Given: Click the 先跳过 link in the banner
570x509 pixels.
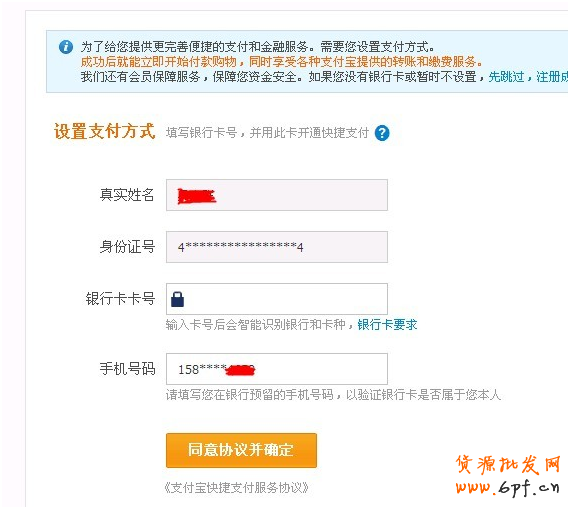Looking at the screenshot, I should click(x=506, y=77).
